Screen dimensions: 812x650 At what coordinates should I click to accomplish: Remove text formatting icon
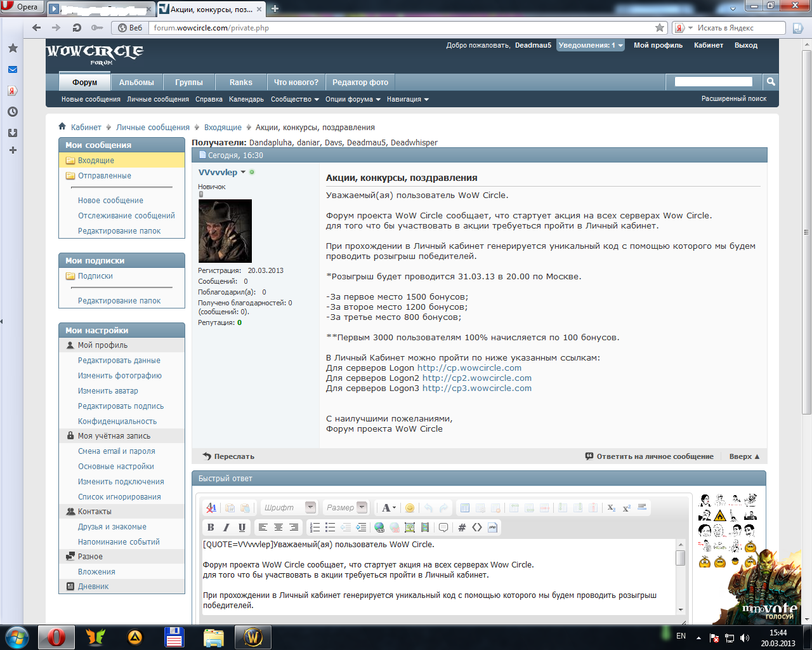(211, 508)
